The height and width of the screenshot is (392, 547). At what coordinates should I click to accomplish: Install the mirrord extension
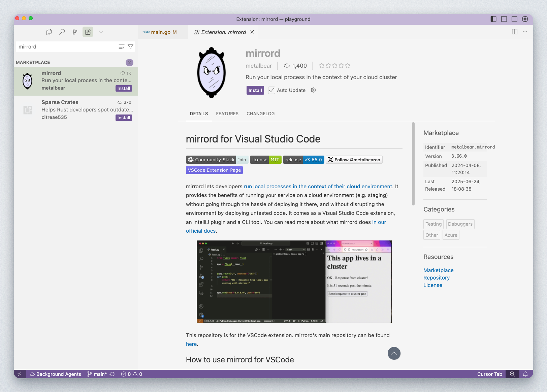click(255, 90)
